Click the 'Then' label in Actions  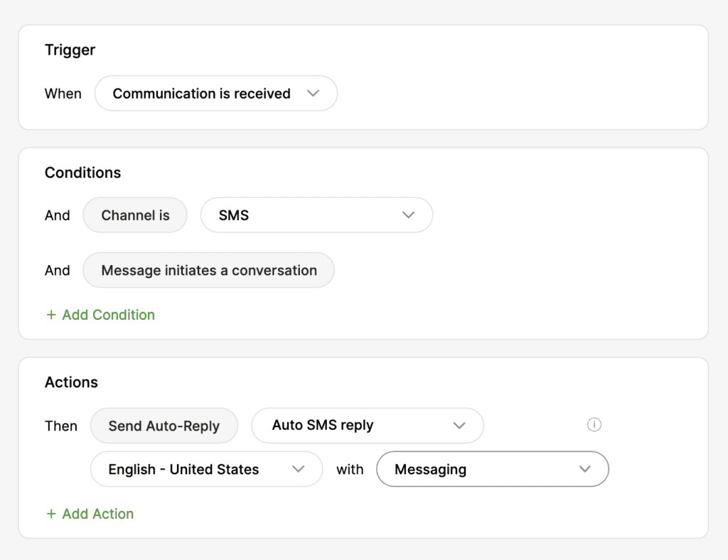(61, 426)
